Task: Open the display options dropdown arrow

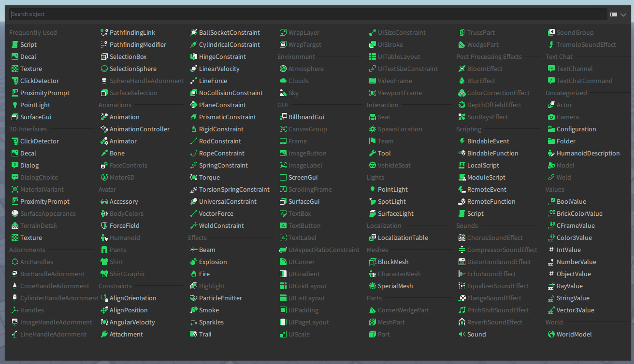Action: (x=625, y=14)
